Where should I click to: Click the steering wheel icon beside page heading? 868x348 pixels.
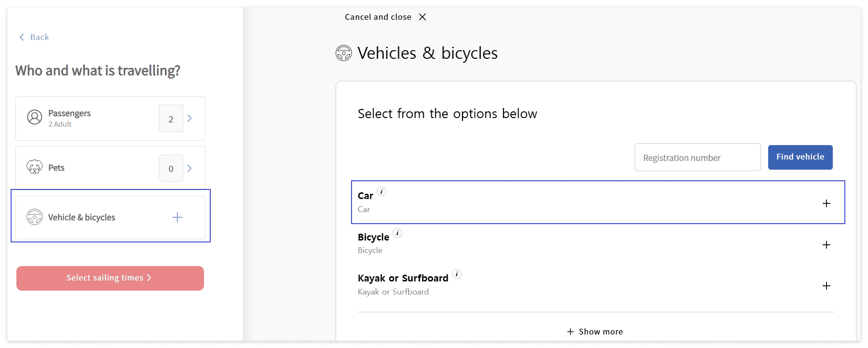pyautogui.click(x=344, y=53)
